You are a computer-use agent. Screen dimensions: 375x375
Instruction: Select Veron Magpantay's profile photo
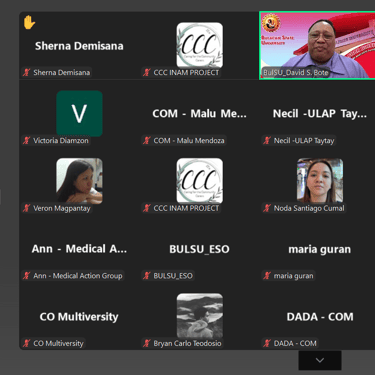pyautogui.click(x=79, y=181)
